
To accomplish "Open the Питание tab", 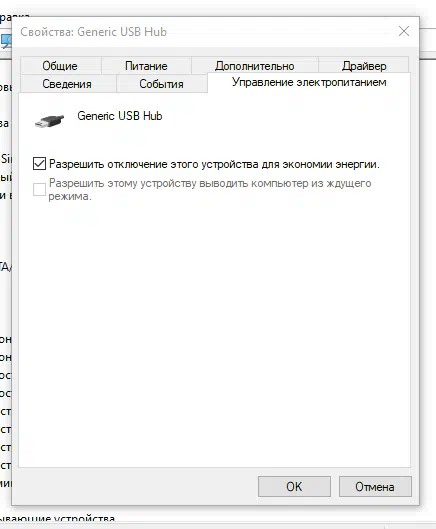I will [x=146, y=66].
